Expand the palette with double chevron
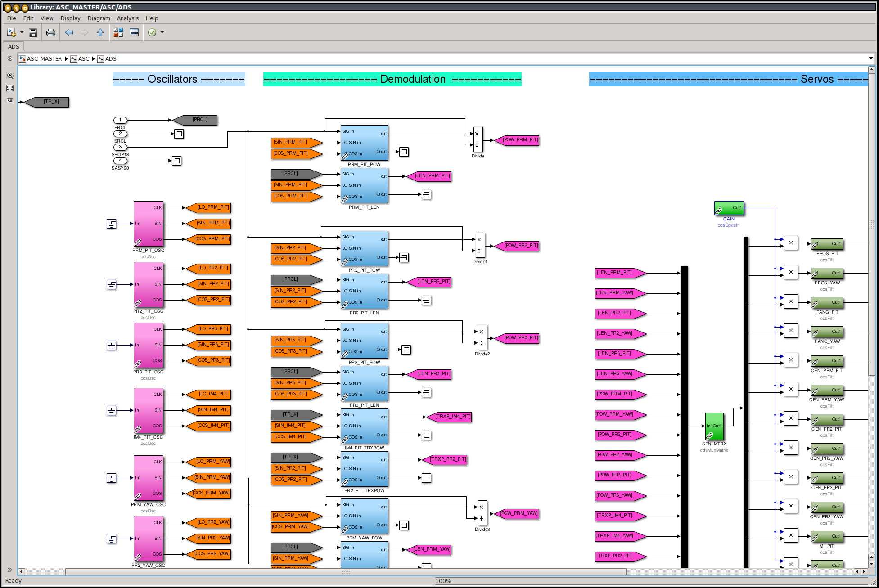 [x=10, y=570]
